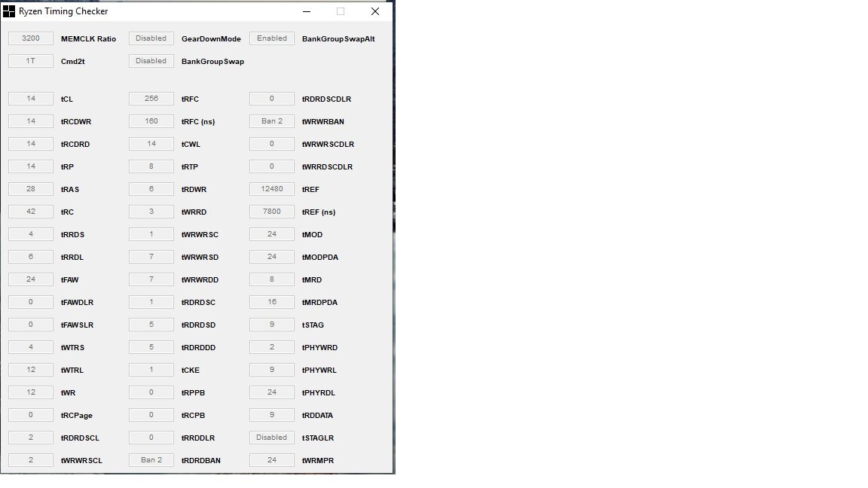Select the tWRWRSCDLR value field
The image size is (868, 488).
(272, 144)
